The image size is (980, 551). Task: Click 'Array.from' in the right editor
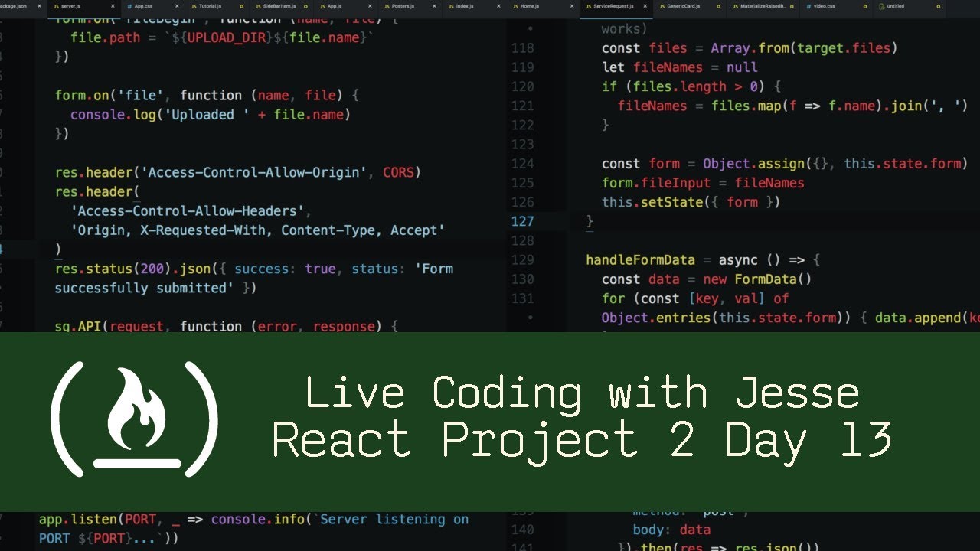[750, 48]
